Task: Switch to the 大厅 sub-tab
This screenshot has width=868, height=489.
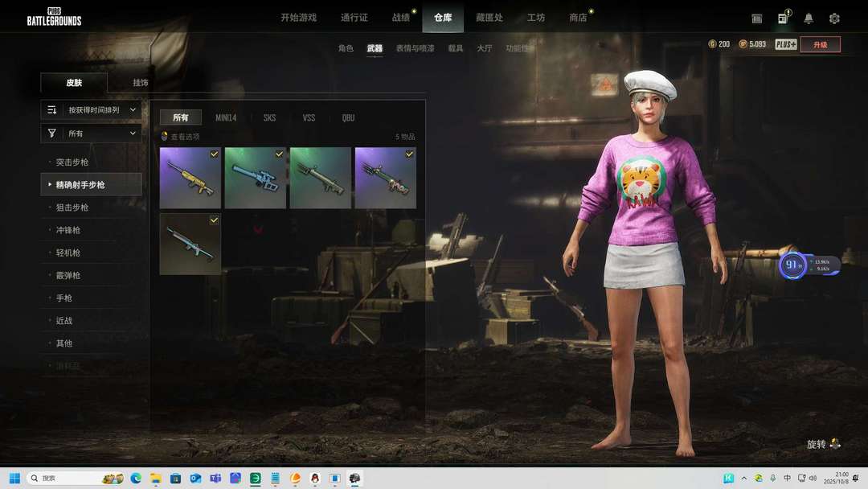Action: click(485, 48)
